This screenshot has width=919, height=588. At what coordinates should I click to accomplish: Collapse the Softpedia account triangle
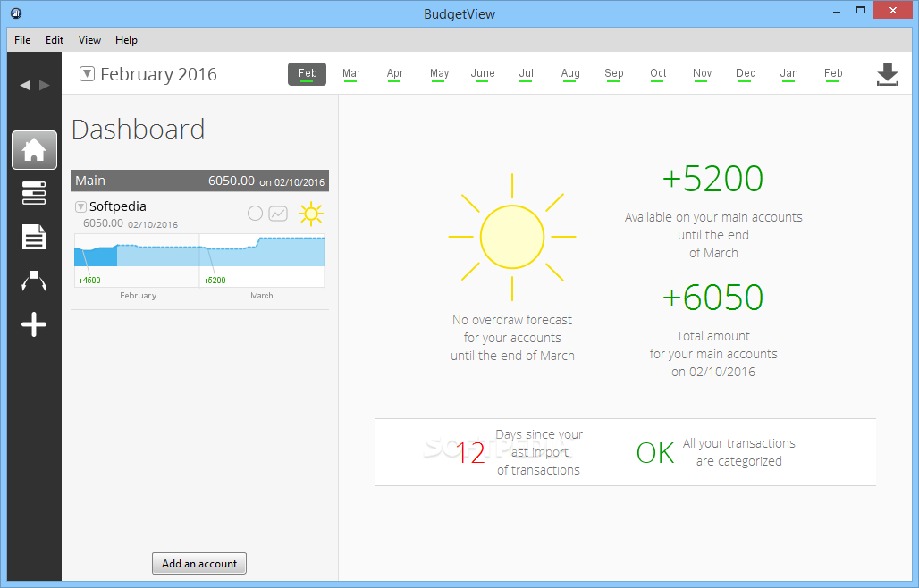(80, 206)
